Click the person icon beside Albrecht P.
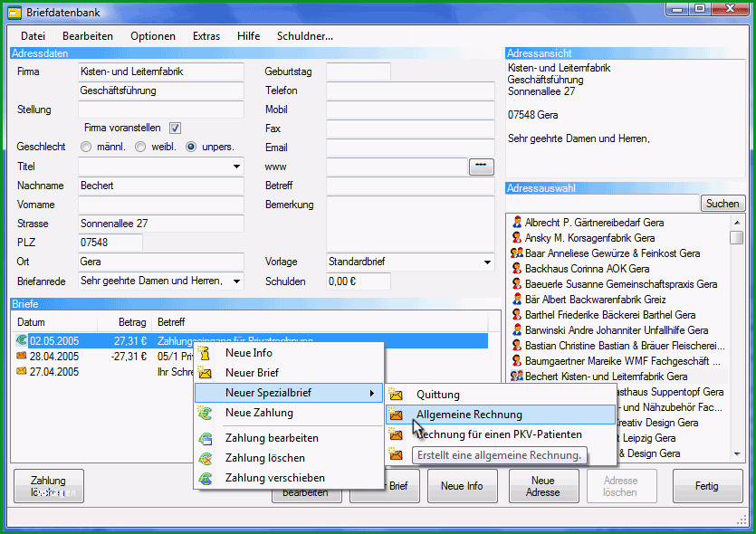The image size is (756, 534). (517, 222)
